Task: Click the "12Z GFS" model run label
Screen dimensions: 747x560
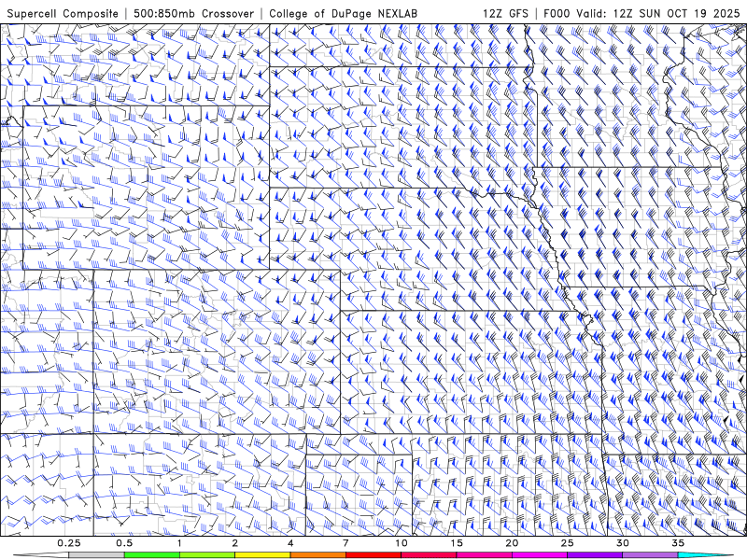Action: [505, 13]
